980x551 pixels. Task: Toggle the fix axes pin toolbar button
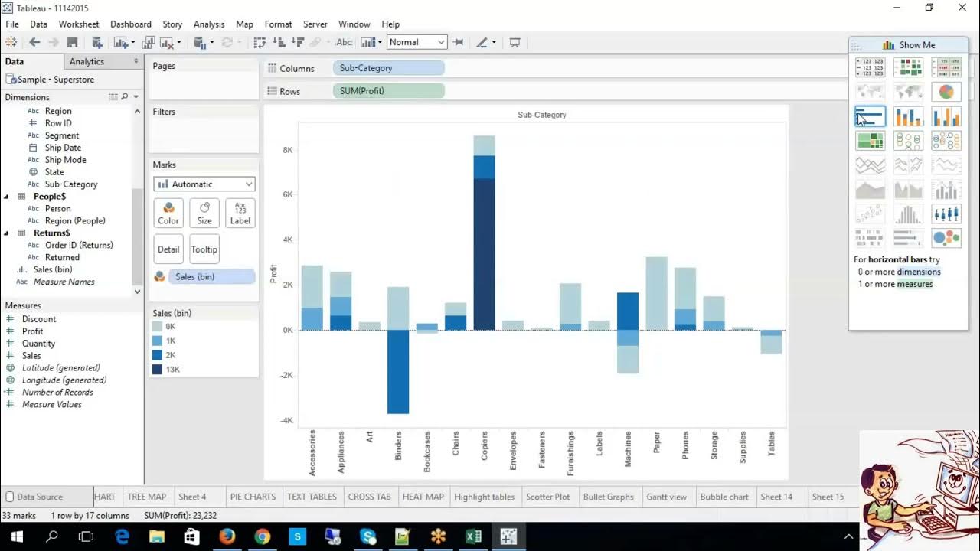458,43
